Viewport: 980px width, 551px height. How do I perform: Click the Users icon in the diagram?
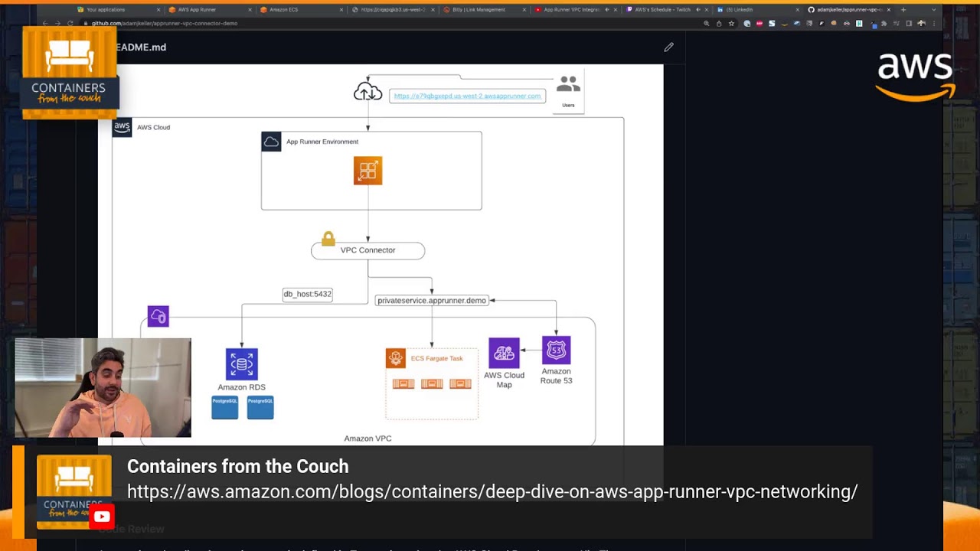click(x=568, y=84)
